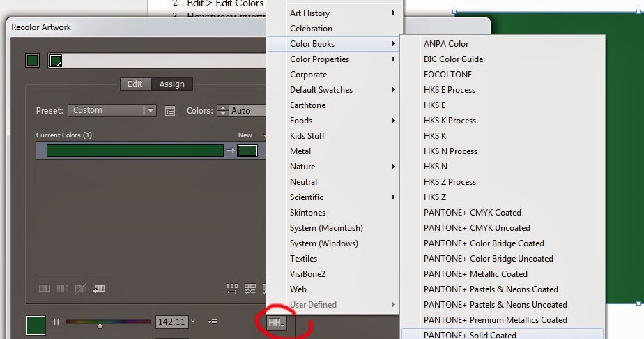Click the current green color bar
644x339 pixels.
pos(135,151)
